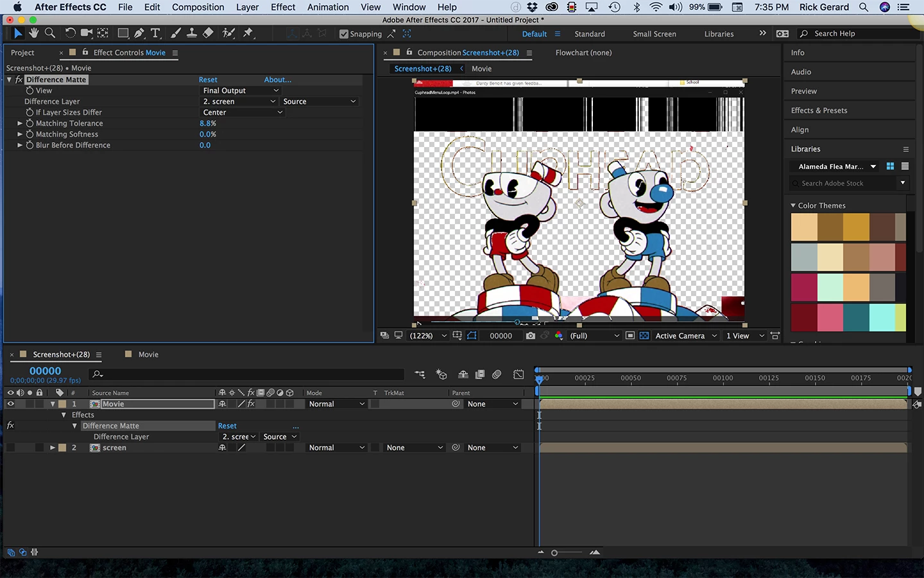
Task: Toggle the View property stopwatch
Action: [30, 91]
